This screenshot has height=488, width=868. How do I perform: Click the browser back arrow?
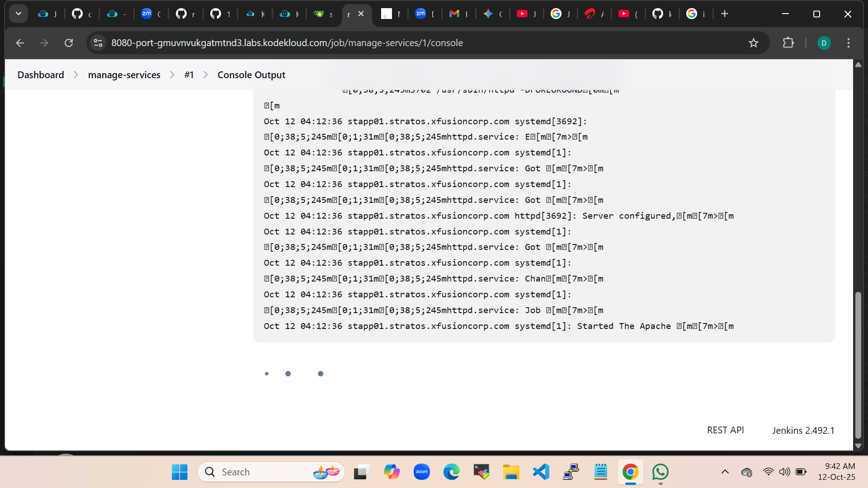pyautogui.click(x=20, y=43)
